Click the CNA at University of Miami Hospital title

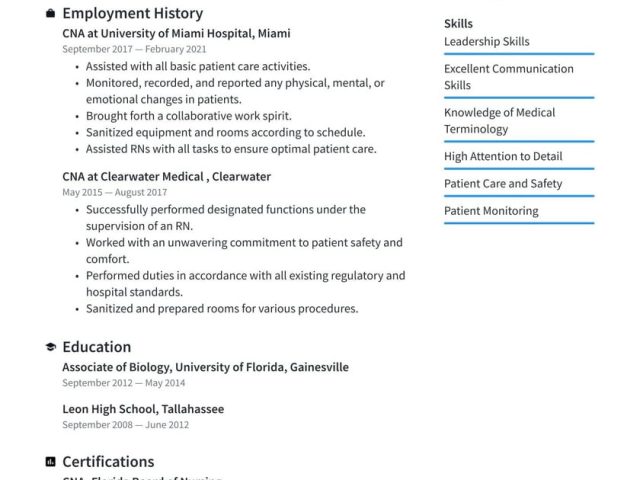tap(176, 33)
